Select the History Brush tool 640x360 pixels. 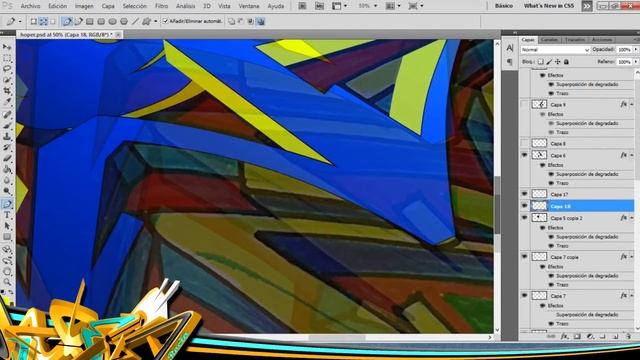pos(7,147)
